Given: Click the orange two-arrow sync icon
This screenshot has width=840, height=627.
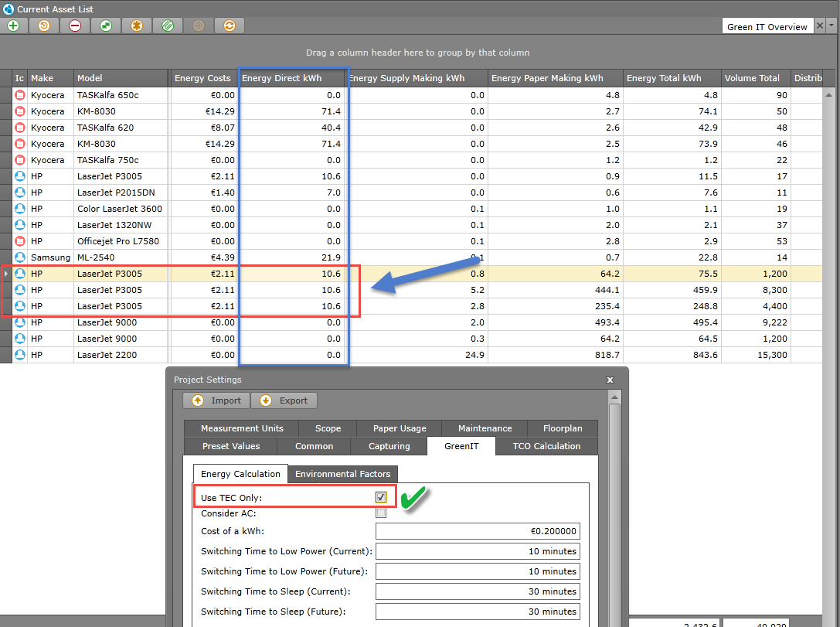Looking at the screenshot, I should pos(230,26).
